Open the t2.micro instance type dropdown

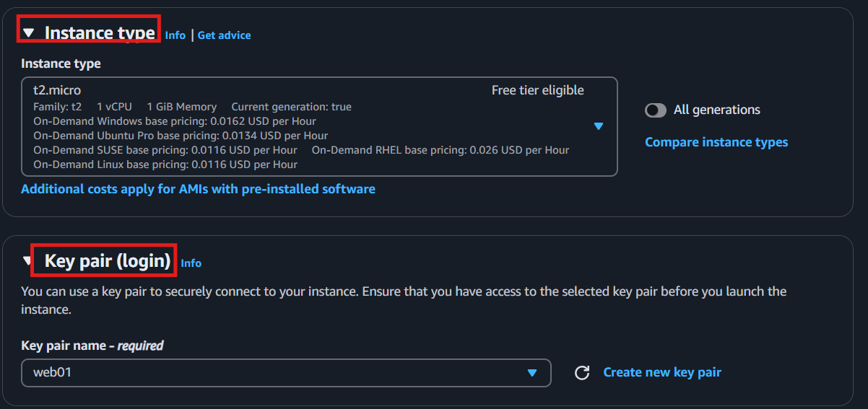tap(319, 126)
